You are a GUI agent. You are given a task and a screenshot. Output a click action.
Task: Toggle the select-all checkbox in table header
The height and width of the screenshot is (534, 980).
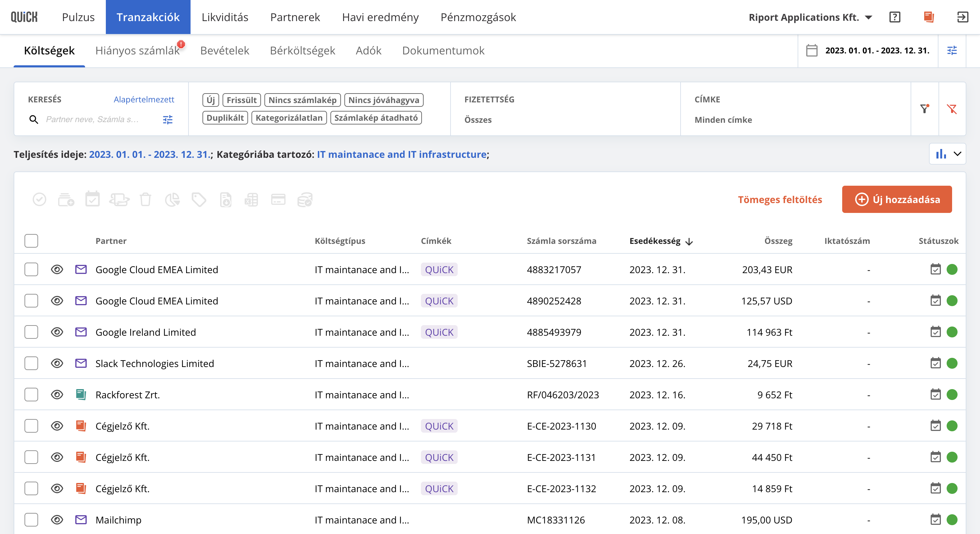pos(31,240)
